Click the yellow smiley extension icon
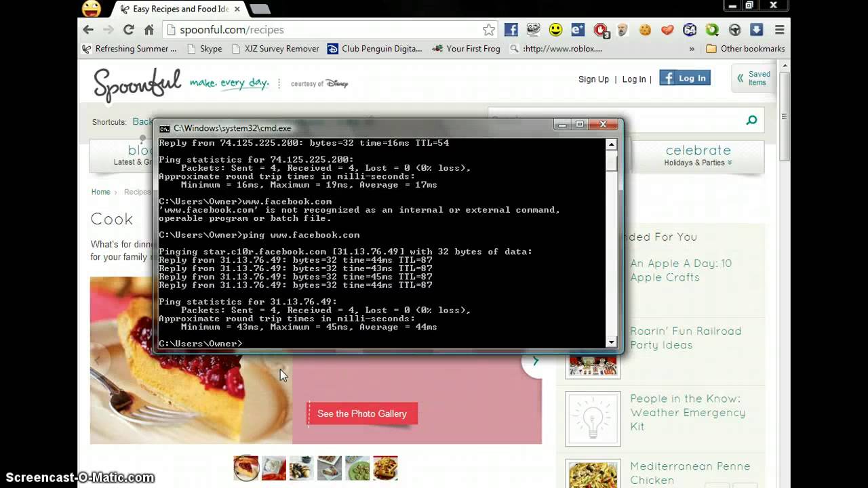The width and height of the screenshot is (868, 488). [x=556, y=30]
